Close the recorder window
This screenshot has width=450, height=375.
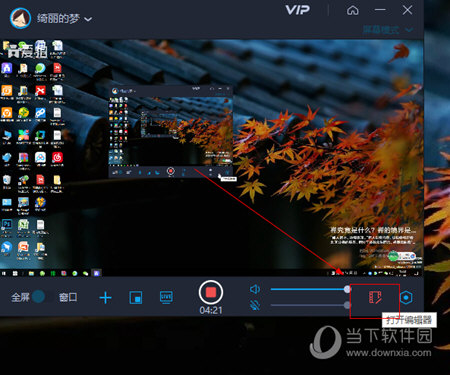407,10
